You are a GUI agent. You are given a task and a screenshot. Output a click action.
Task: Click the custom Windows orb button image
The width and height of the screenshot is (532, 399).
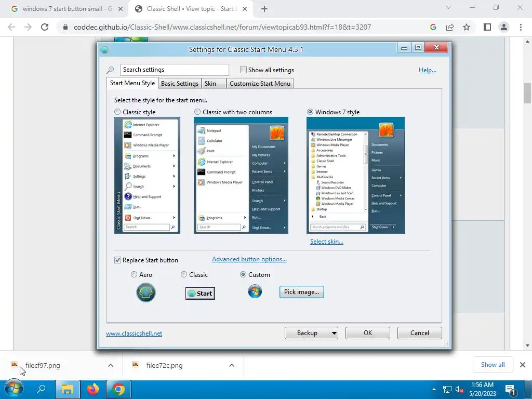click(x=255, y=291)
